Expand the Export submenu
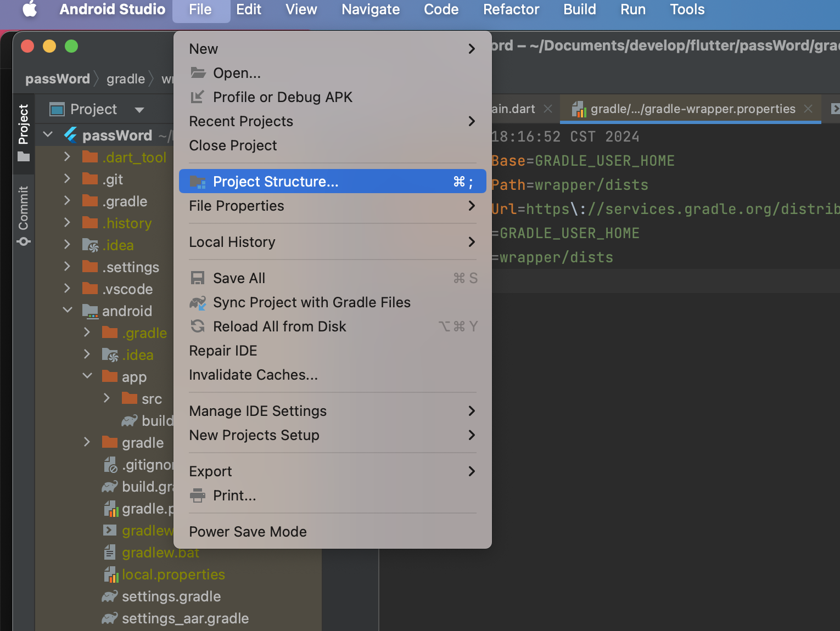 point(332,471)
